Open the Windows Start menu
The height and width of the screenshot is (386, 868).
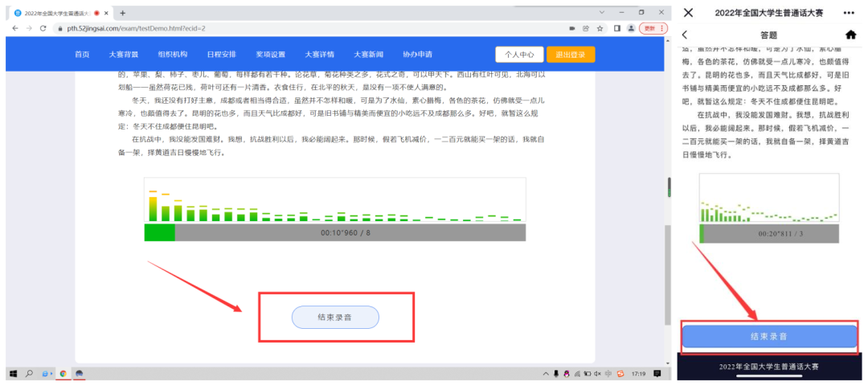14,374
